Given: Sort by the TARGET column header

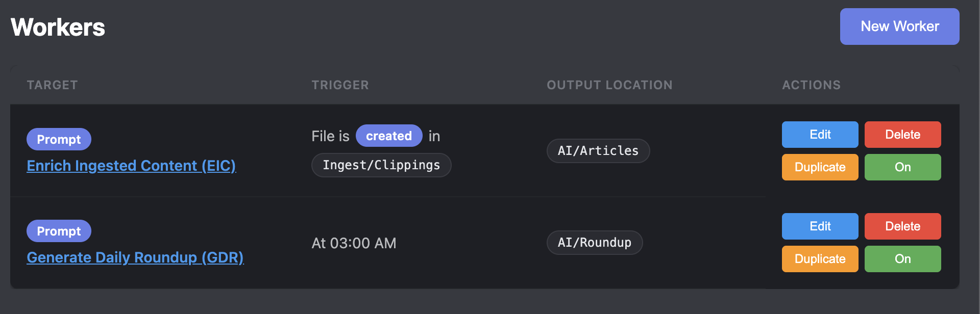Looking at the screenshot, I should (52, 85).
